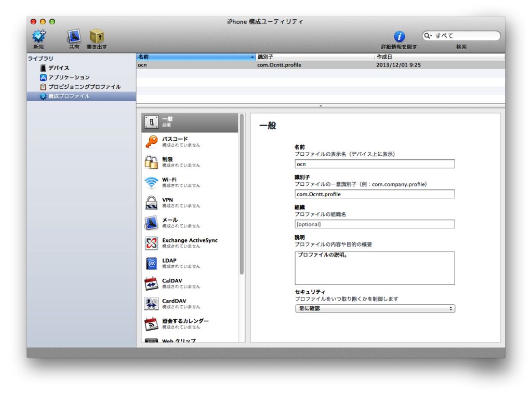The image size is (532, 395).
Task: Click the 照会するカレンダー RSS calendar icon
Action: pyautogui.click(x=151, y=324)
